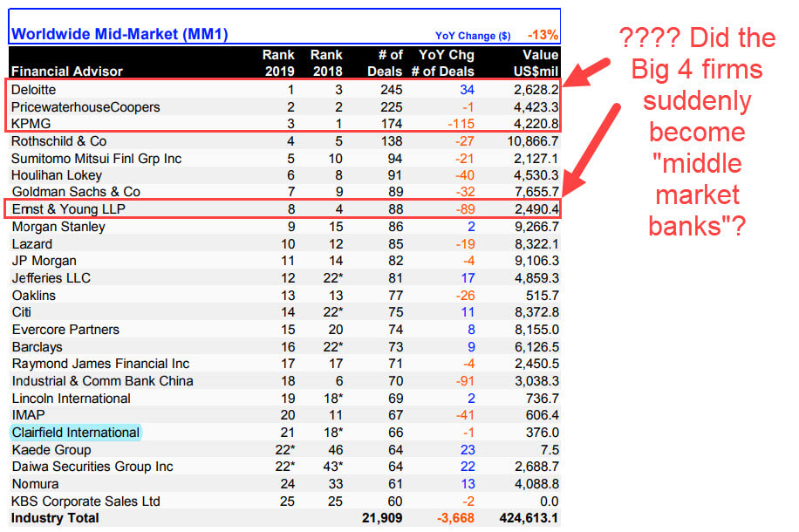
Task: Click Morgan Stanley's value 9,266.7
Action: (x=536, y=227)
